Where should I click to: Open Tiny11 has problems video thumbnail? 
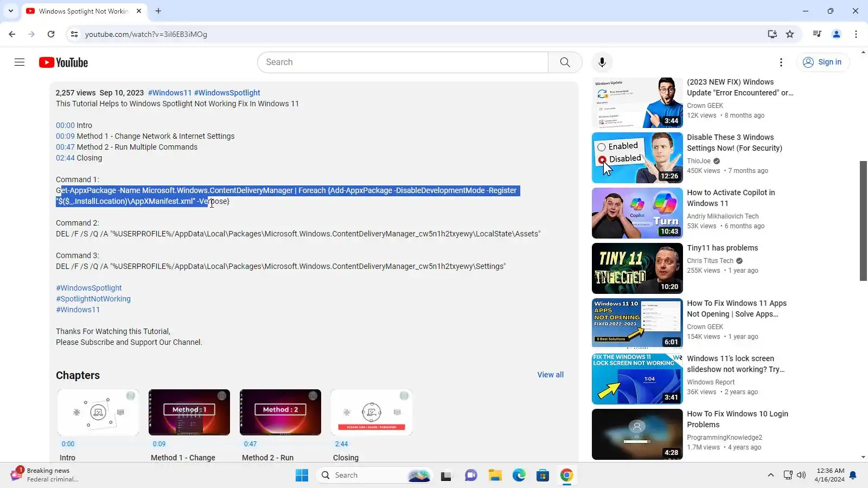click(x=637, y=268)
